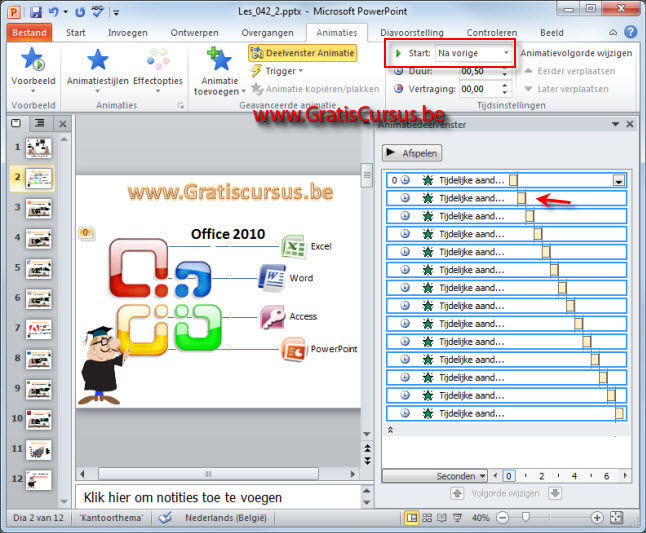
Task: Click the zoom in plus button
Action: tap(597, 518)
